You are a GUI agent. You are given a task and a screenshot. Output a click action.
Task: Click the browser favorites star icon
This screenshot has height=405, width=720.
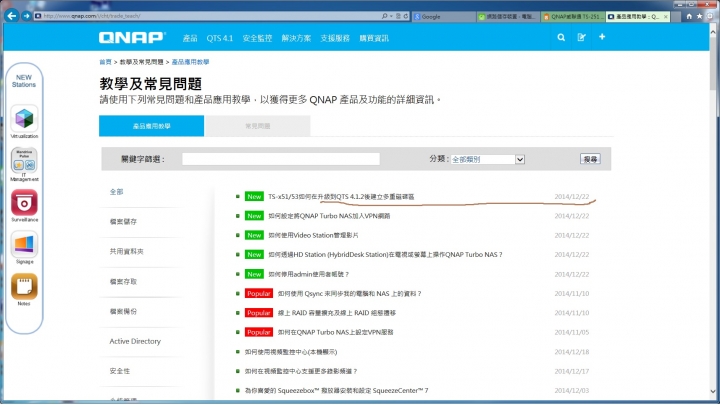[699, 16]
